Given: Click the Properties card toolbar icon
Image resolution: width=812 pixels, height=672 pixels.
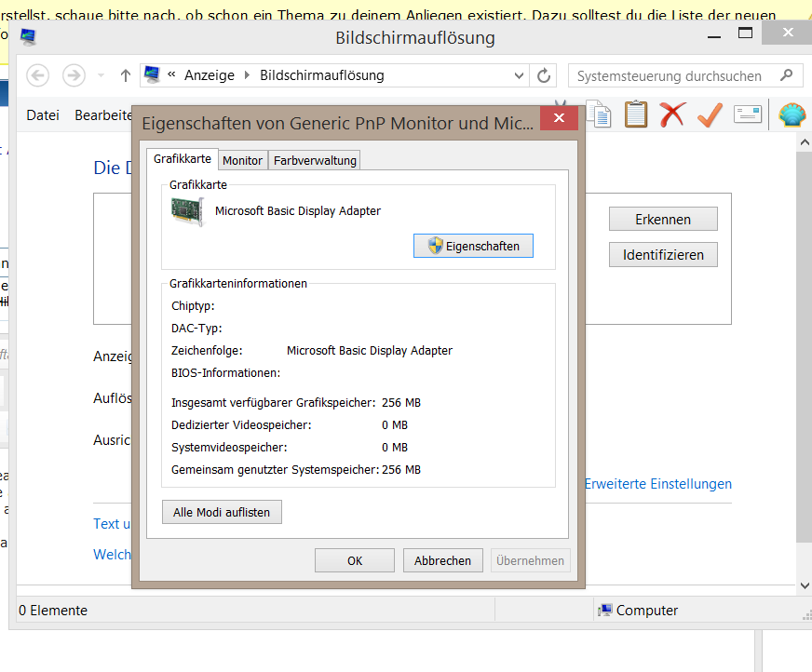Looking at the screenshot, I should click(748, 114).
